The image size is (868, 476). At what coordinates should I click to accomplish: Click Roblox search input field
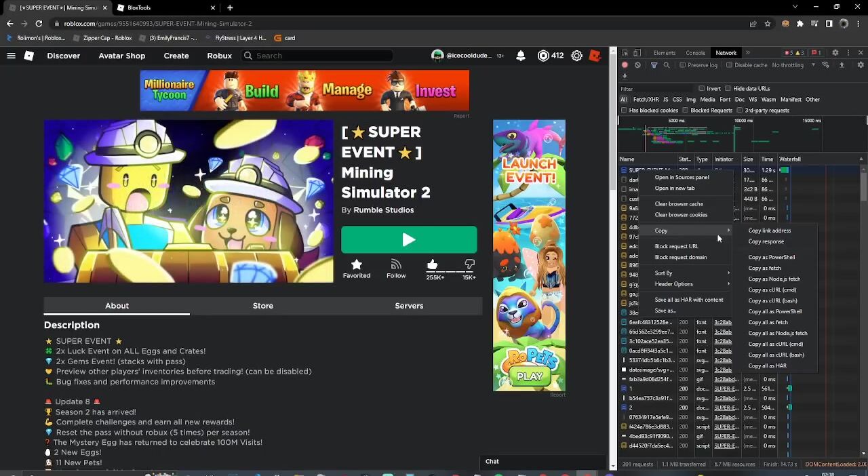[x=317, y=56]
